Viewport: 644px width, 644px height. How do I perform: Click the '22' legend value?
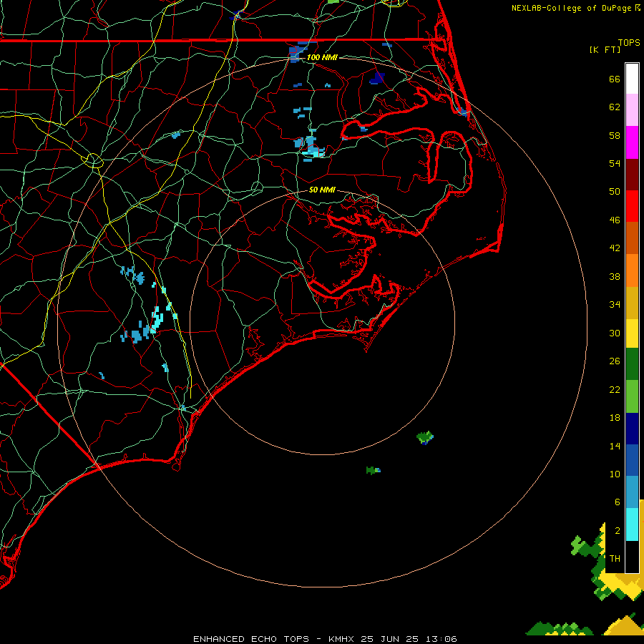615,389
